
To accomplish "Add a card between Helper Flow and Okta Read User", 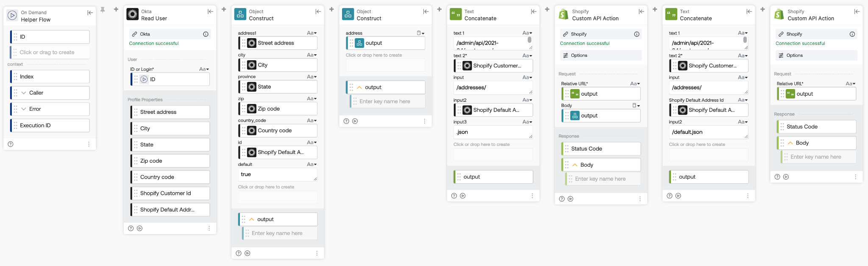I will click(116, 9).
